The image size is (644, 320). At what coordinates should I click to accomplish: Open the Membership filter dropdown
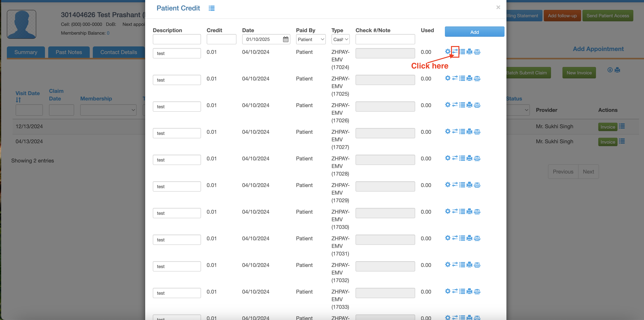(x=108, y=110)
